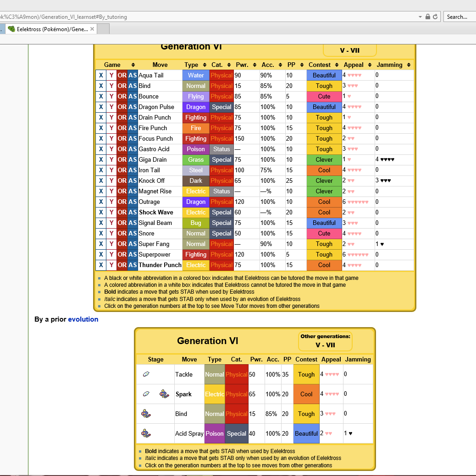Open the Acid Spray move link

point(189,433)
